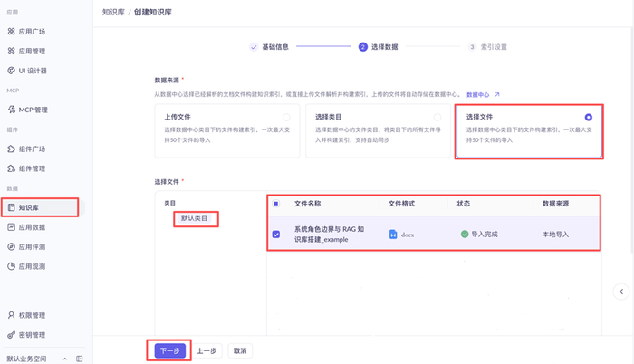Select the 默认类目 category
The image size is (634, 364).
pos(194,218)
